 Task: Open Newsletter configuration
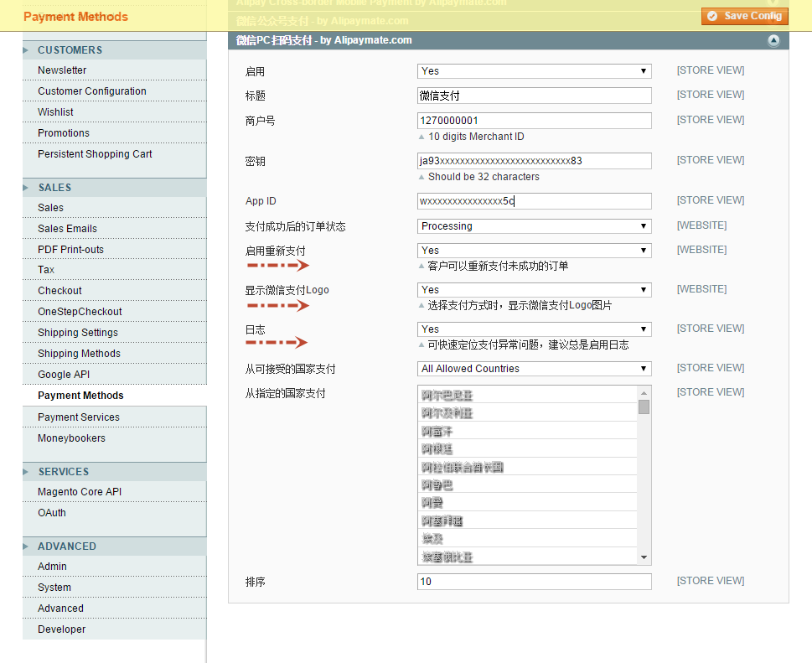(62, 70)
